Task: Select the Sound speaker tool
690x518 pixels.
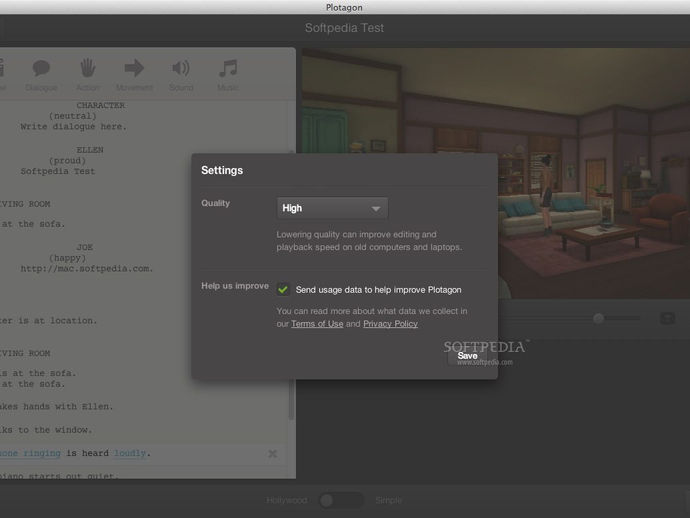Action: click(181, 75)
